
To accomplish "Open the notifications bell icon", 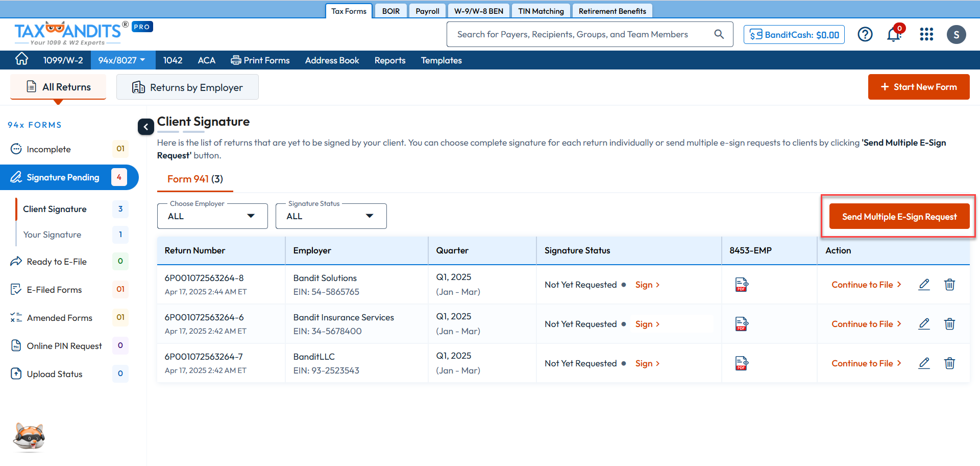I will 894,34.
